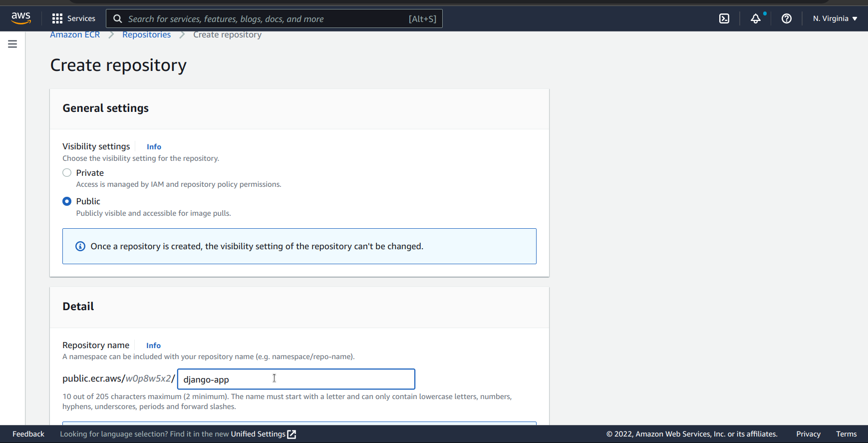Open Info link for Visibility settings

pos(154,147)
